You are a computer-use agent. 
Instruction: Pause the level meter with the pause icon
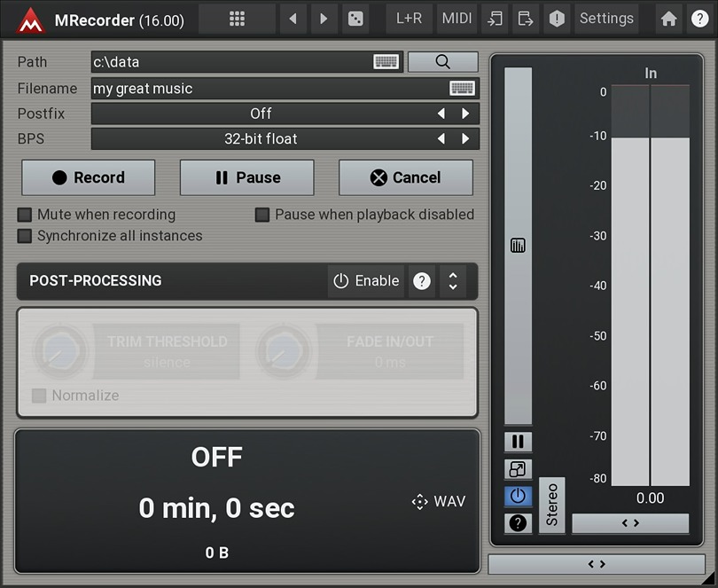pos(518,441)
